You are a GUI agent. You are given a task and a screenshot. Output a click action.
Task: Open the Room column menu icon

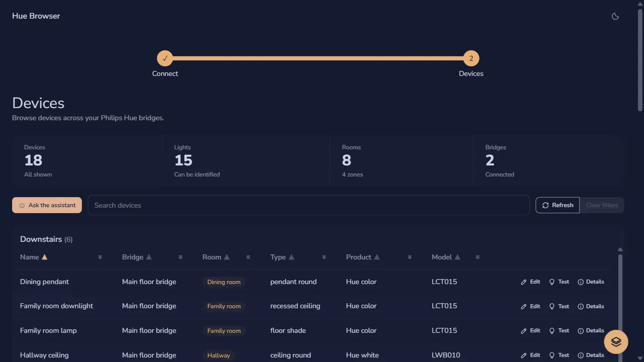pos(248,257)
